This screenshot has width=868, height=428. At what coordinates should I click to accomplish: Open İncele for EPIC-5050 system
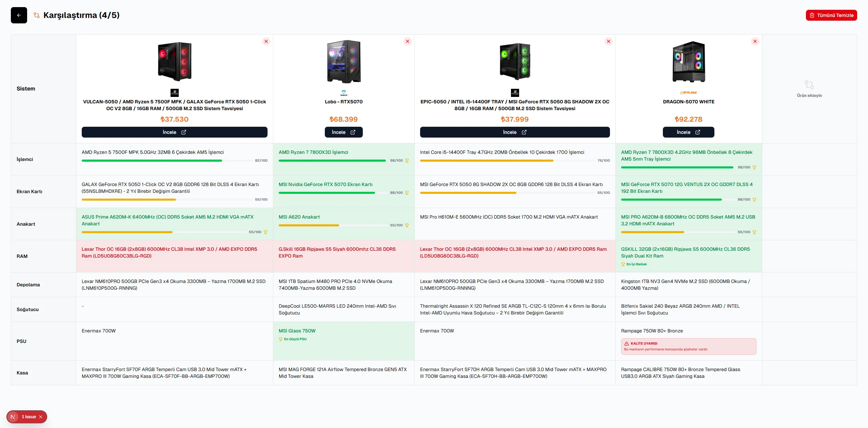tap(515, 132)
